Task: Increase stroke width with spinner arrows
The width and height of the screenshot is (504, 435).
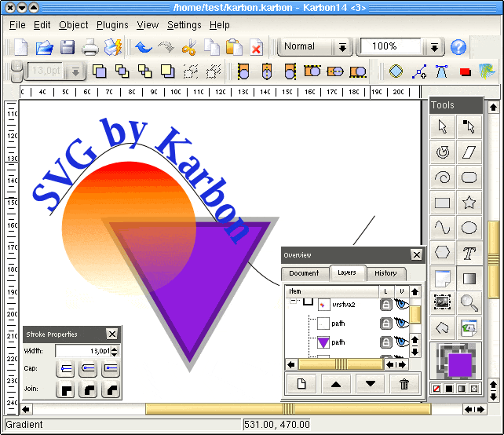Action: click(x=115, y=348)
